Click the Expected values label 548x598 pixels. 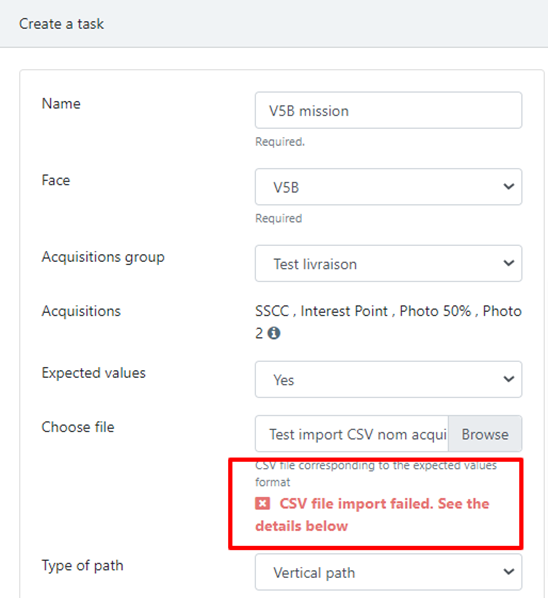click(x=93, y=373)
